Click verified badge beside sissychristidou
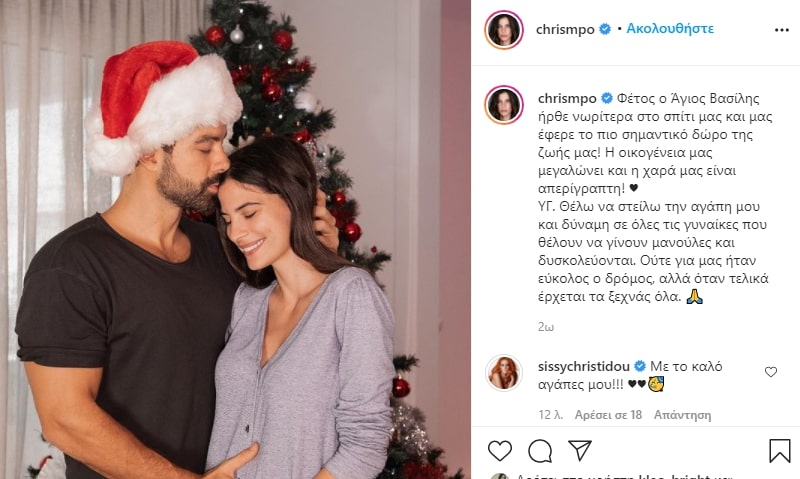The width and height of the screenshot is (800, 479). pyautogui.click(x=640, y=366)
